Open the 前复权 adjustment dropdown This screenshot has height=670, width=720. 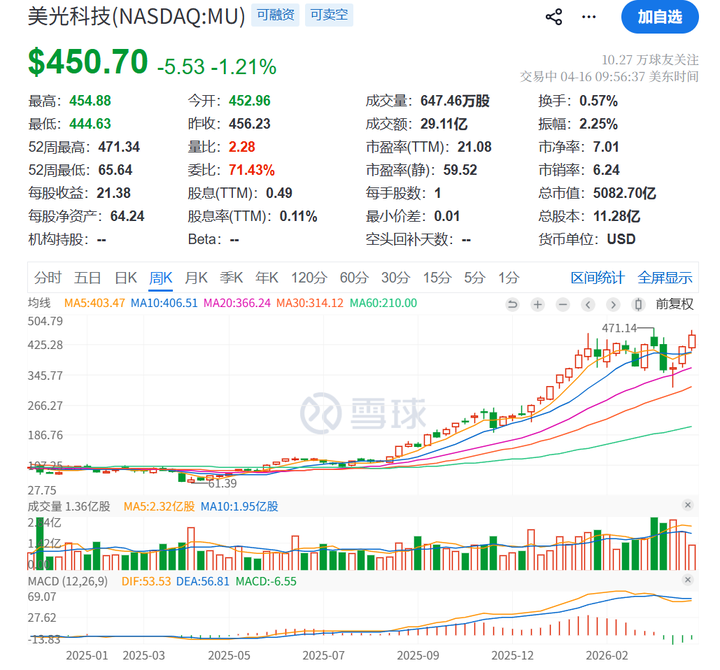674,304
